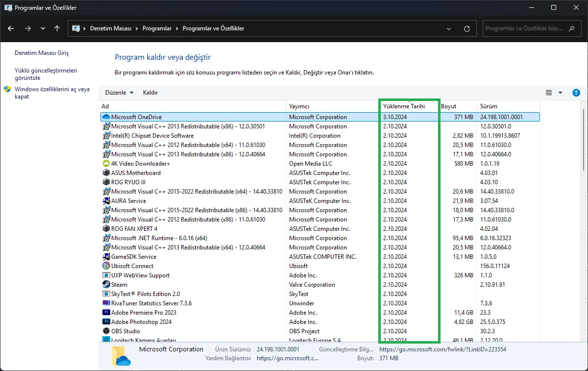
Task: Select SkyTest Pilots Edition 2.0 icon
Action: click(x=106, y=294)
